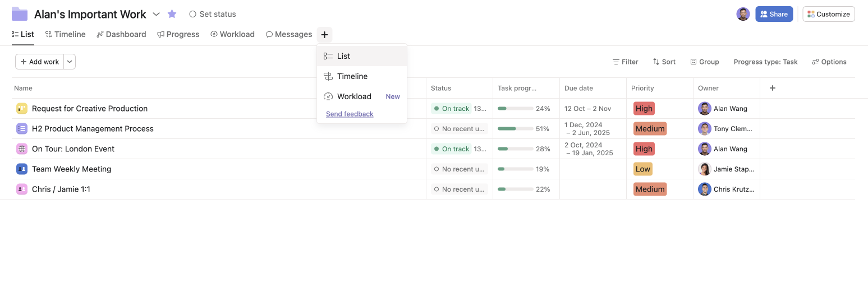
Task: Switch to the Dashboard tab
Action: pyautogui.click(x=121, y=34)
